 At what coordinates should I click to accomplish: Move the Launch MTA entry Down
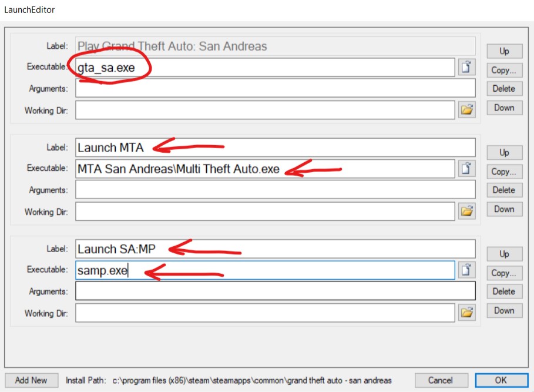(505, 209)
